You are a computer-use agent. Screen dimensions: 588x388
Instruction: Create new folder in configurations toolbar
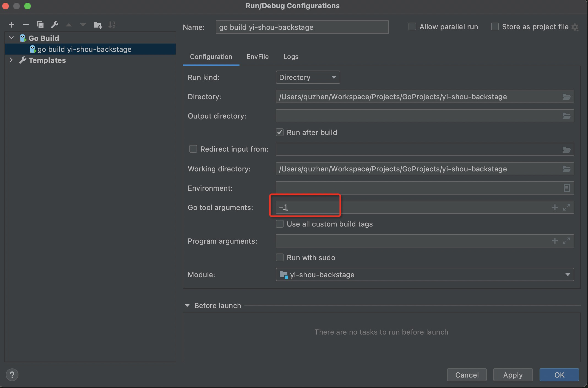pyautogui.click(x=97, y=25)
